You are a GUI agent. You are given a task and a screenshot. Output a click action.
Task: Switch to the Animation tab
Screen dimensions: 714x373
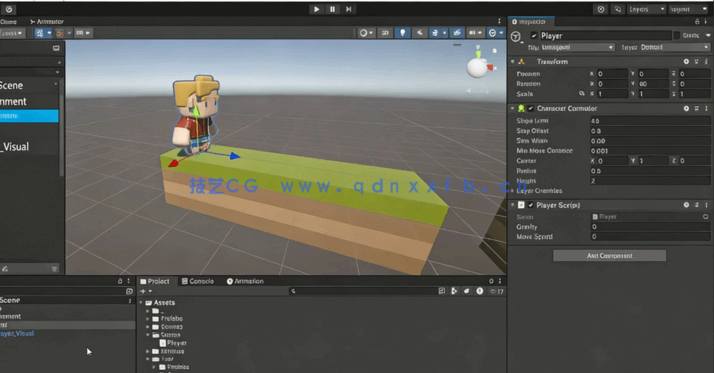245,281
